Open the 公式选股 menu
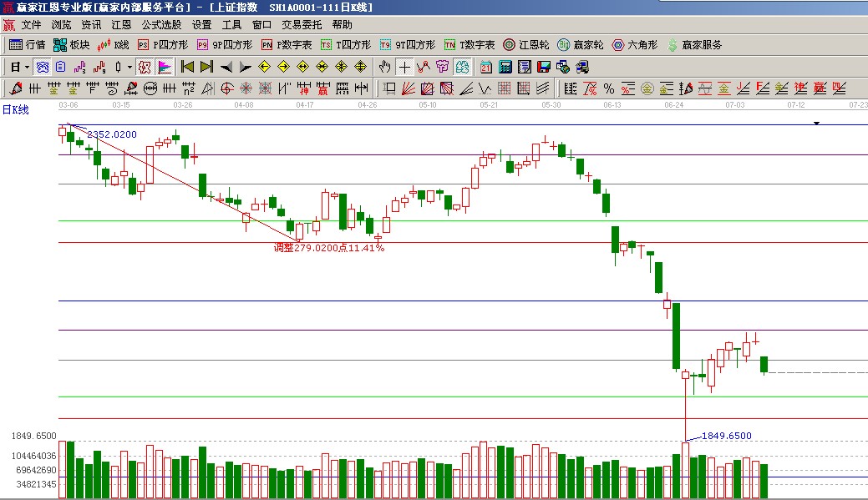The image size is (868, 500). [163, 25]
